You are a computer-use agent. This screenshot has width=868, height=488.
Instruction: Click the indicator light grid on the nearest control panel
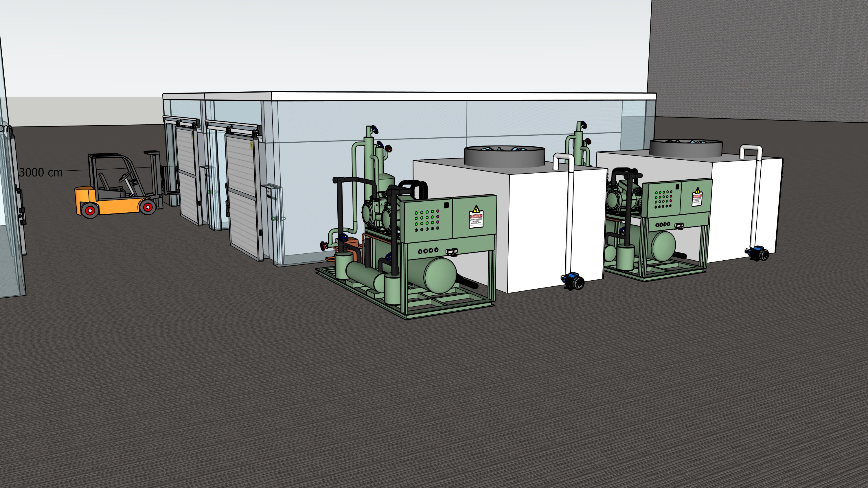[427, 221]
